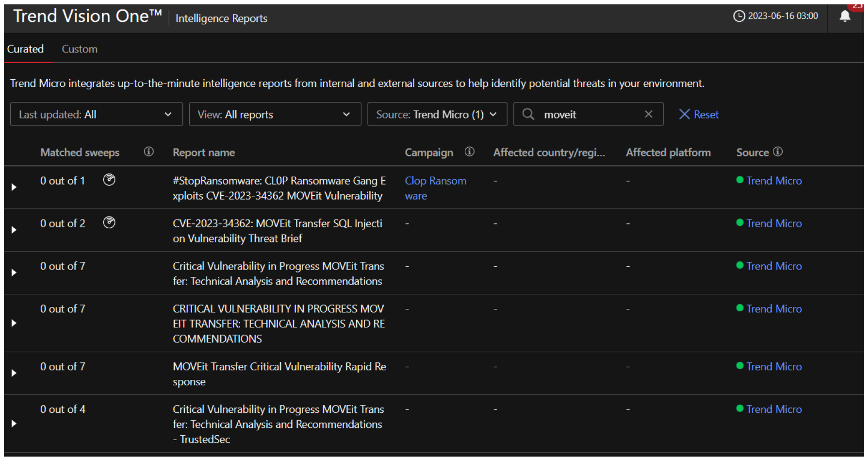Open the Last updated dropdown
This screenshot has height=459, width=868.
pyautogui.click(x=96, y=115)
